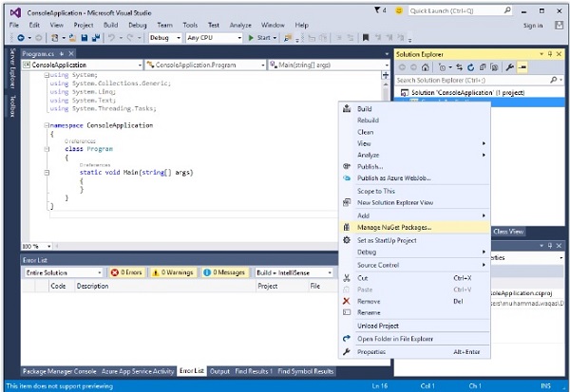Image resolution: width=570 pixels, height=392 pixels.
Task: Switch to the Find Symbol Results tab
Action: (305, 371)
